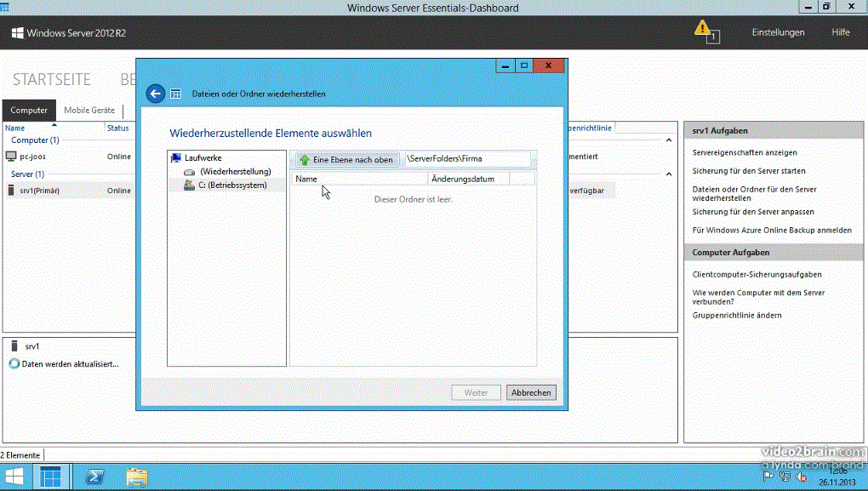Select (Wiederherstellung) drive in tree

click(235, 172)
